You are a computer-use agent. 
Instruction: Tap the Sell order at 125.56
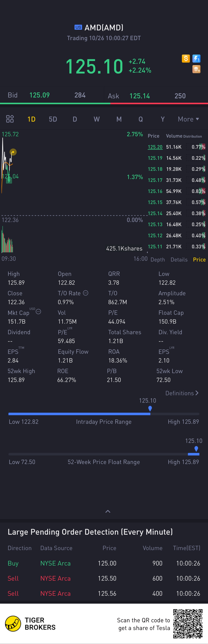(104, 593)
